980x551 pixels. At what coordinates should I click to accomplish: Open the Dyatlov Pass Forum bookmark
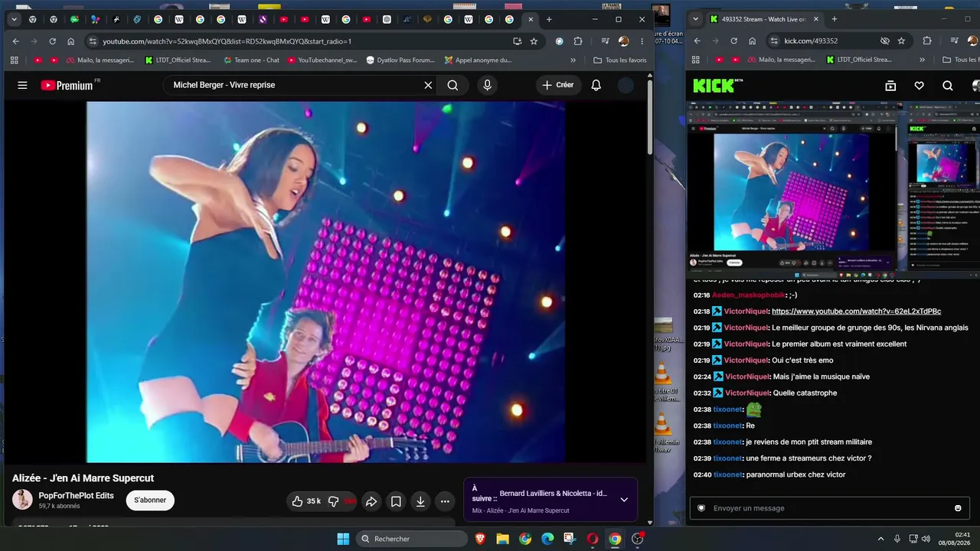click(x=400, y=60)
